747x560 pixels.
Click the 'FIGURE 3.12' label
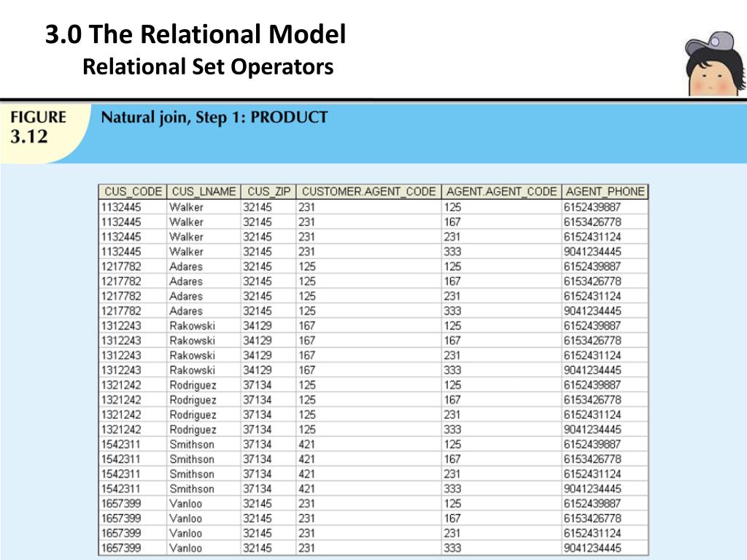pos(38,127)
